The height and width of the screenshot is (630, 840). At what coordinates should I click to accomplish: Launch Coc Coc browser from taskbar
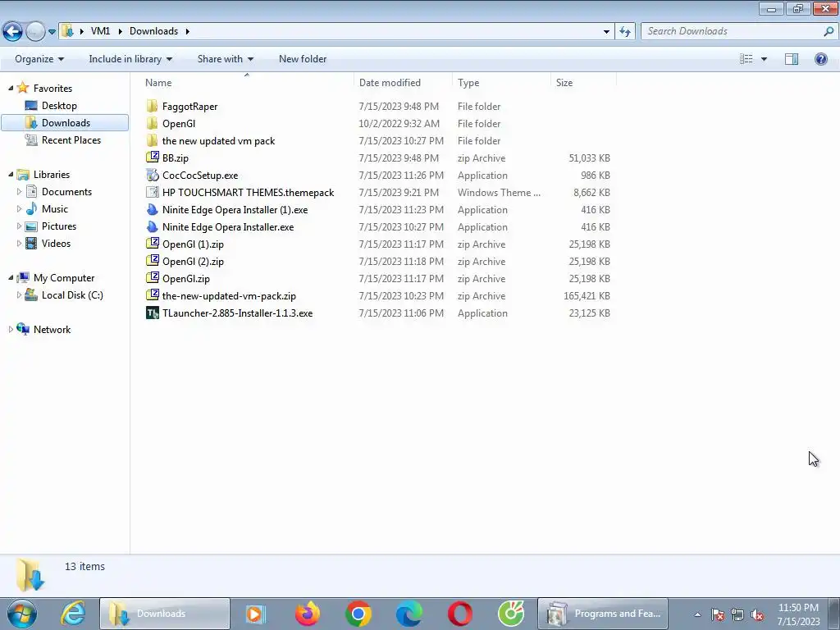[511, 614]
